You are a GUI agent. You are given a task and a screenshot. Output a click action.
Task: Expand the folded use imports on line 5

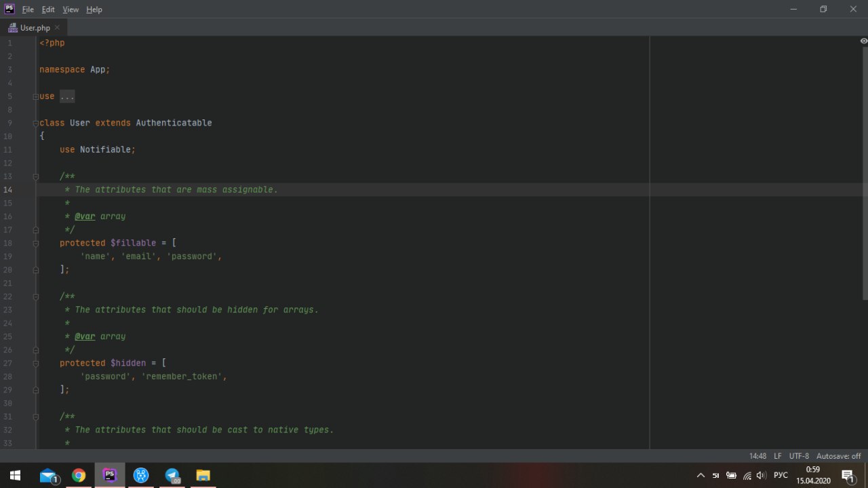35,96
